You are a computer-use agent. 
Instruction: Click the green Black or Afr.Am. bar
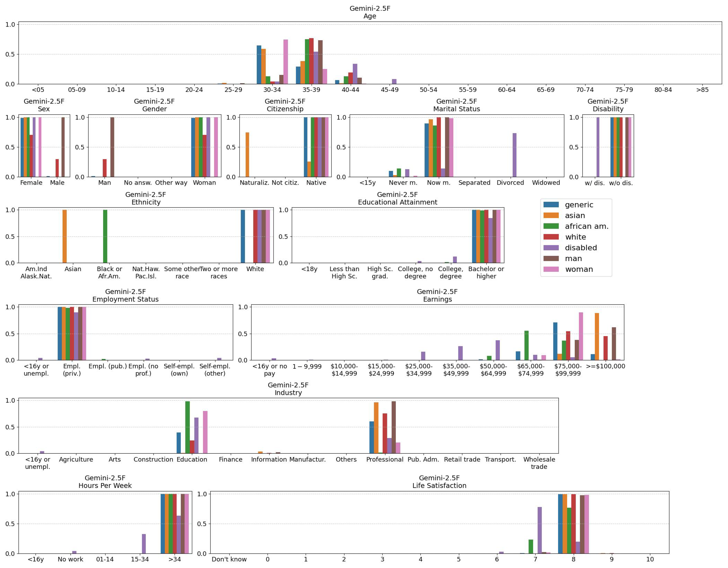[105, 236]
